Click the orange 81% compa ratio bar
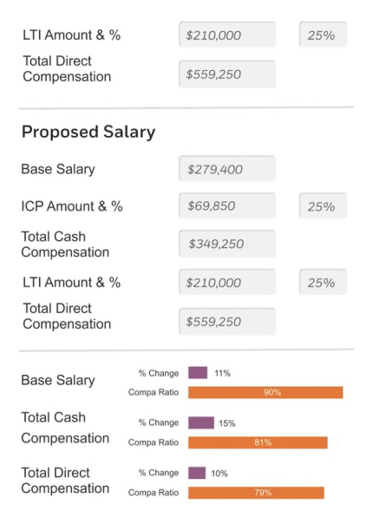381x524 pixels. coord(258,442)
